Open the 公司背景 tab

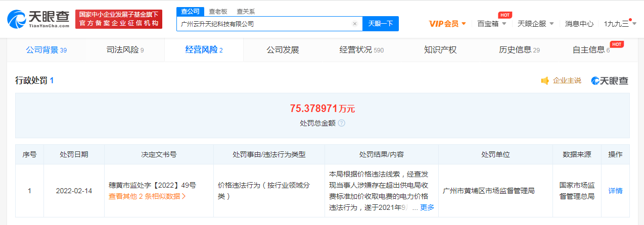pos(46,50)
